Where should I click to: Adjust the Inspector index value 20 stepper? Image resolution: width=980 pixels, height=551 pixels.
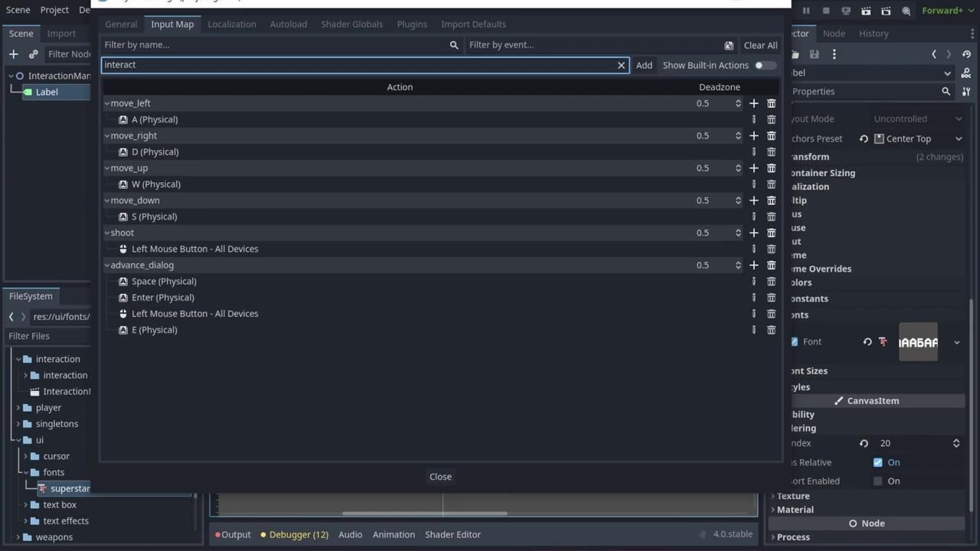tap(955, 443)
